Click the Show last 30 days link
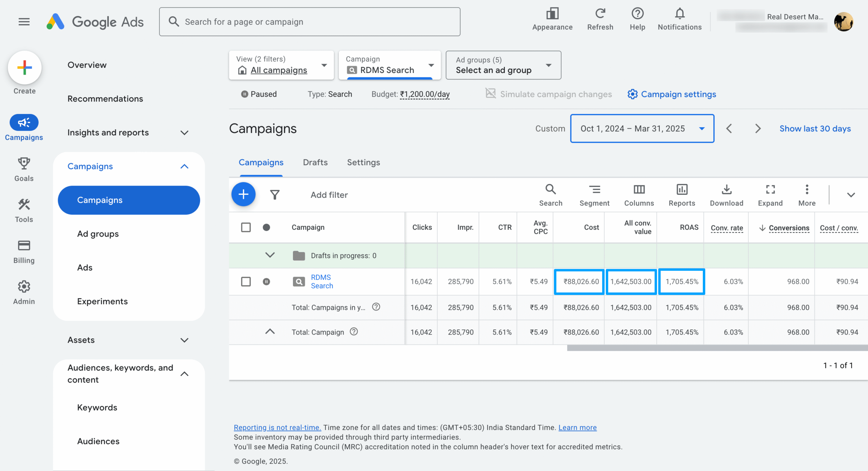868x471 pixels. click(x=815, y=129)
